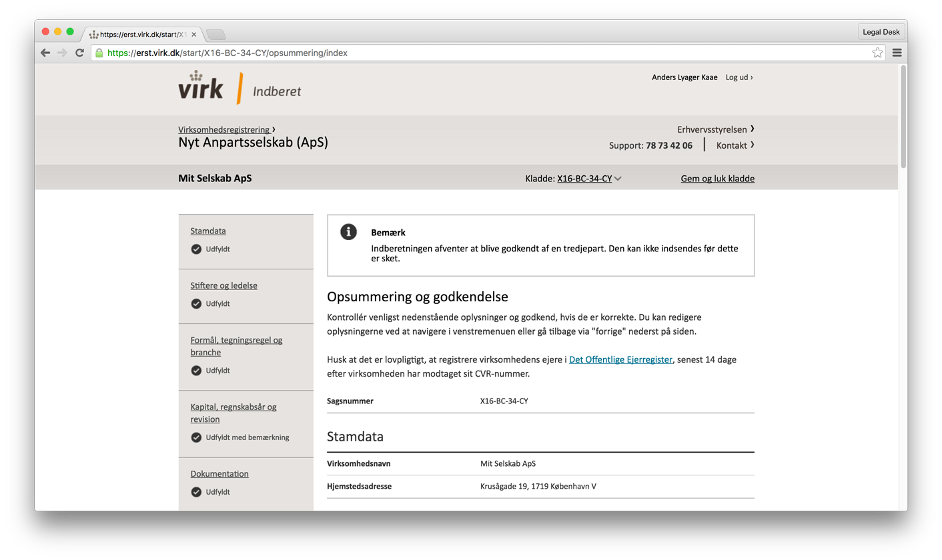Click the virk logo
Image resolution: width=942 pixels, height=560 pixels.
201,85
